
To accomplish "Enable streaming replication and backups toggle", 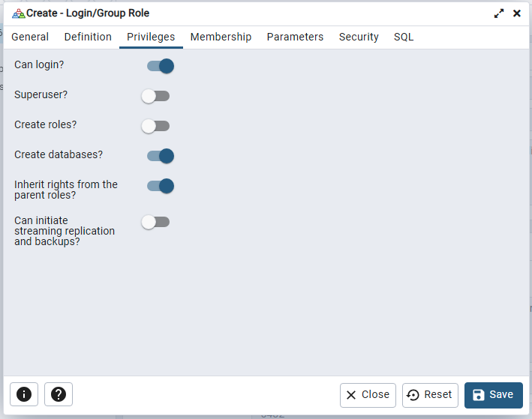I will (155, 223).
